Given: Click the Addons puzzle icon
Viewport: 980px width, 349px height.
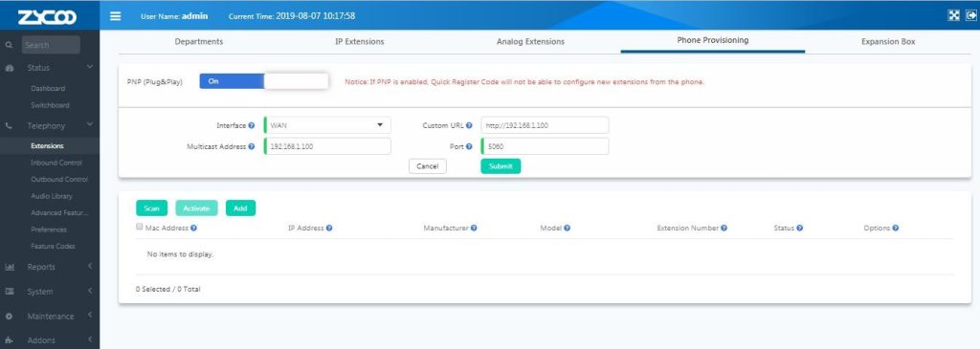Looking at the screenshot, I should pyautogui.click(x=10, y=341).
